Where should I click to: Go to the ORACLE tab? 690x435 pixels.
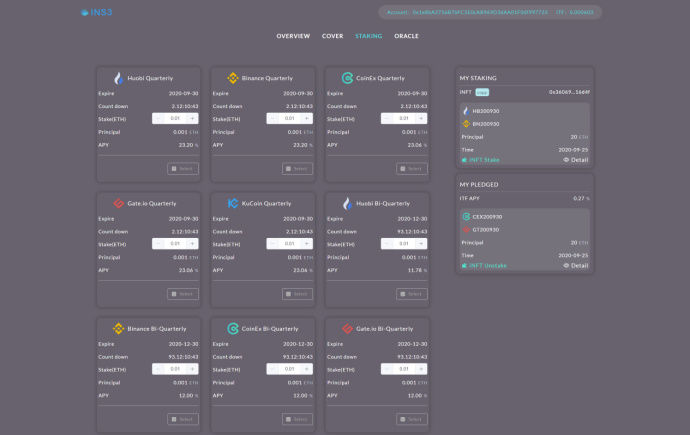406,36
